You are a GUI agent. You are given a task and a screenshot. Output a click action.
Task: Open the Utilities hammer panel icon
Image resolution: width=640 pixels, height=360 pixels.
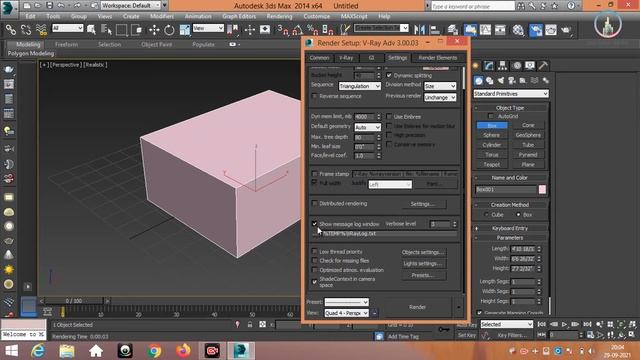543,65
